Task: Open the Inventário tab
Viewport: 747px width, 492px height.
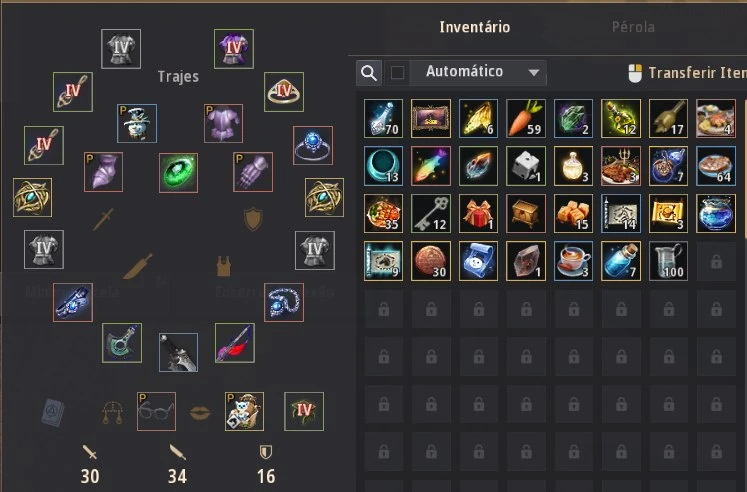Action: pyautogui.click(x=474, y=27)
